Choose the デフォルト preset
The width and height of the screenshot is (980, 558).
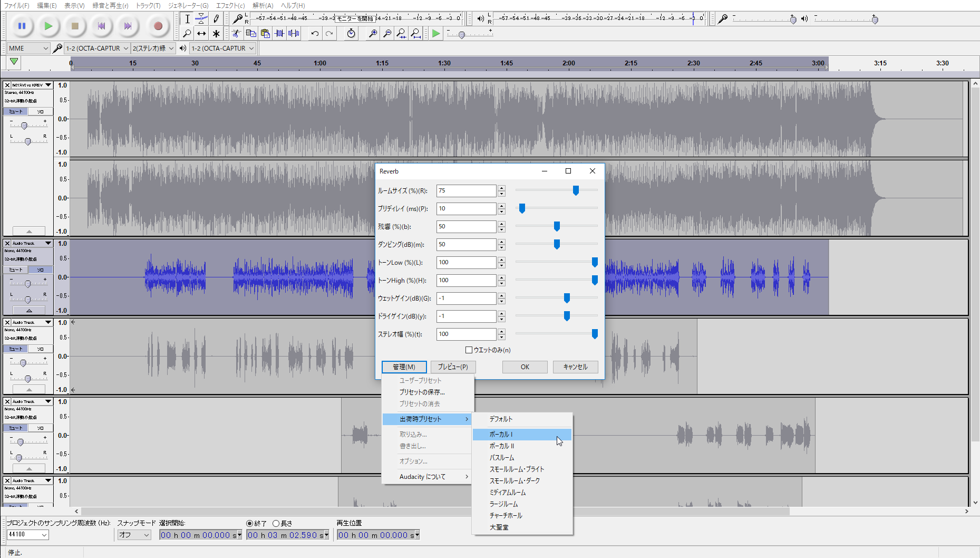coord(522,419)
